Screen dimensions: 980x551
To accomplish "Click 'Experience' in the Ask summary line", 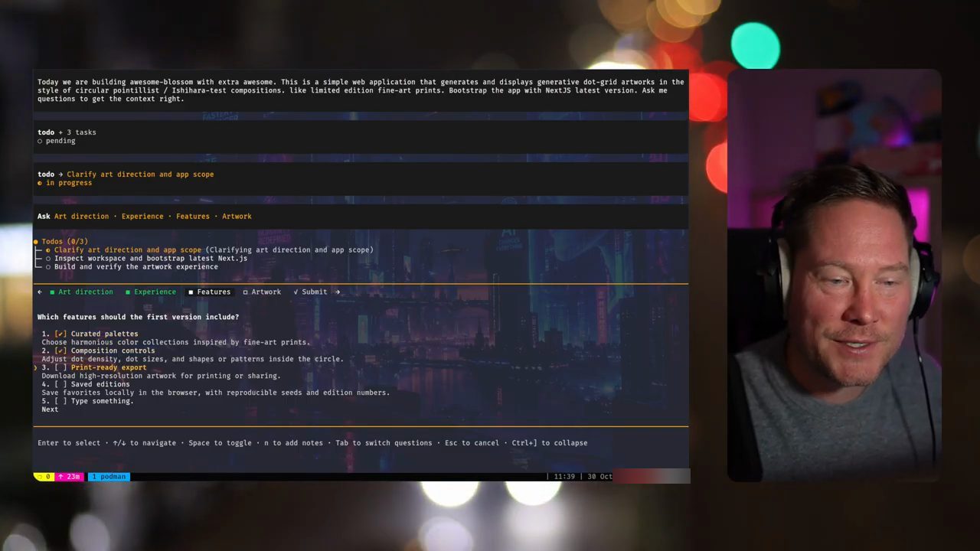I will 142,217.
